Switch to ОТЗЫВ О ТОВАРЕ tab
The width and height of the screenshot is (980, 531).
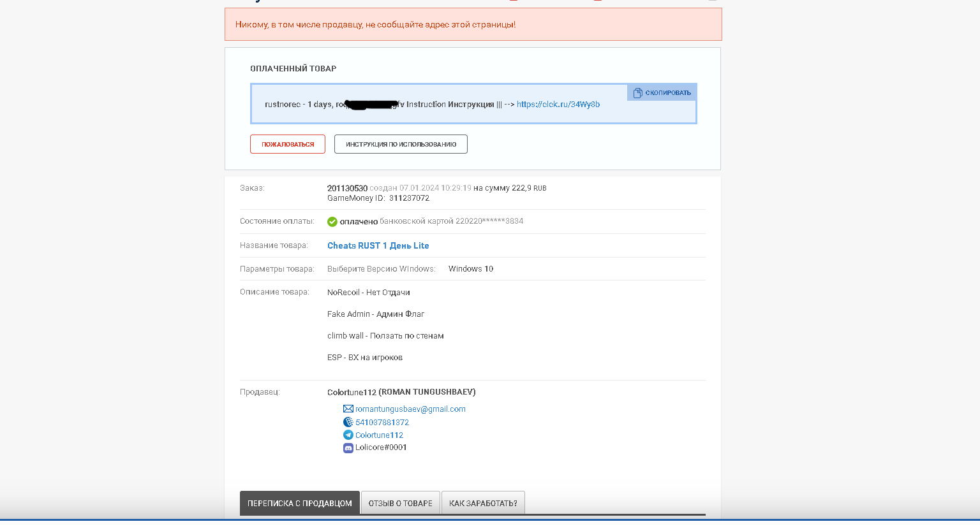pyautogui.click(x=401, y=503)
